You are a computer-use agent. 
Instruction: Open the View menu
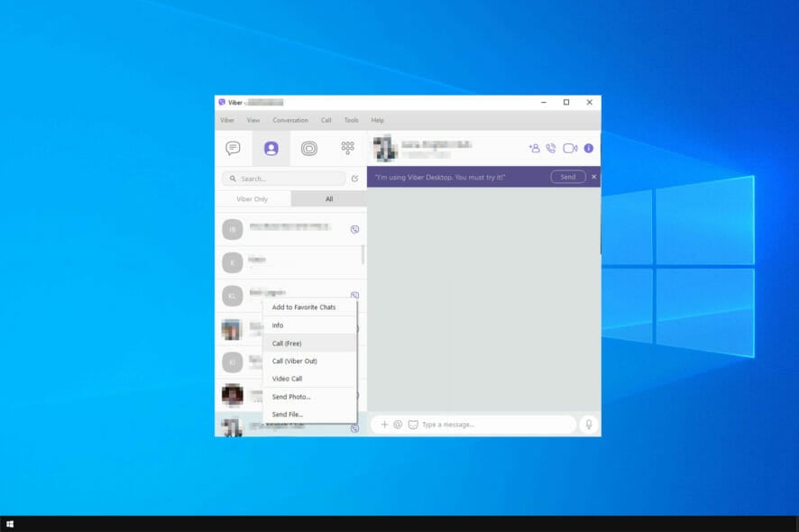point(253,120)
